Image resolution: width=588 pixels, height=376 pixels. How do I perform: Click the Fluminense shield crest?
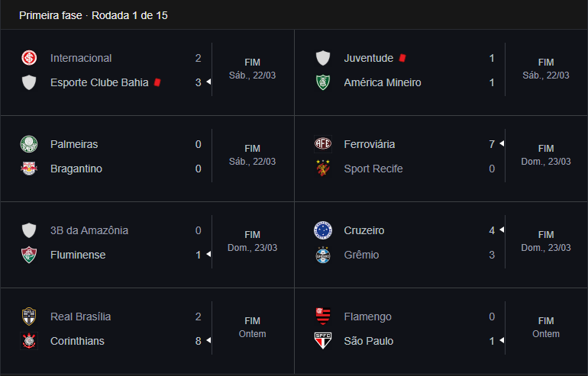[29, 255]
